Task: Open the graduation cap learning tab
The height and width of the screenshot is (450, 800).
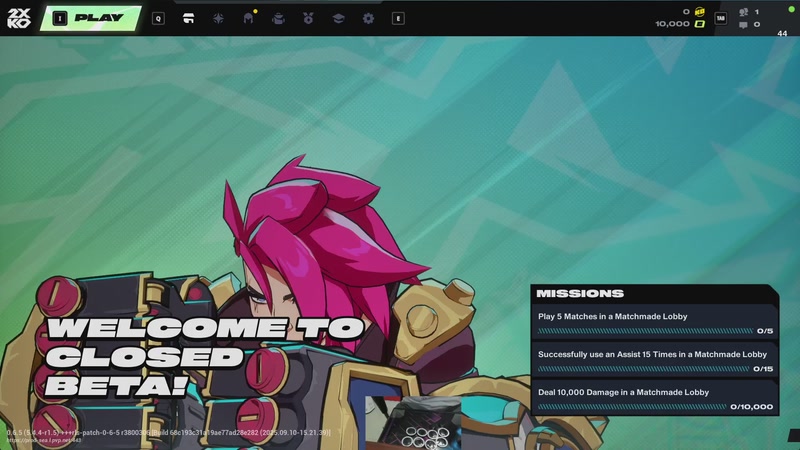Action: pyautogui.click(x=338, y=18)
